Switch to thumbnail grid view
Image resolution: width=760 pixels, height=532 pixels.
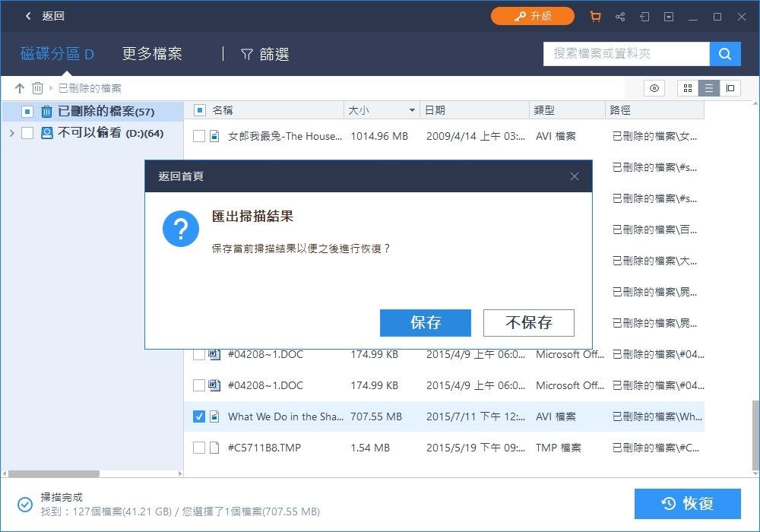(x=688, y=88)
